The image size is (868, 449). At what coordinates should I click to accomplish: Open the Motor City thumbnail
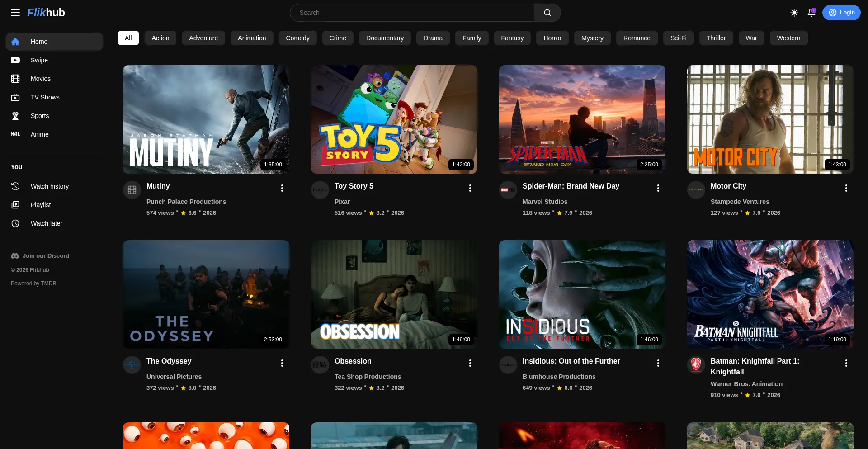tap(770, 119)
